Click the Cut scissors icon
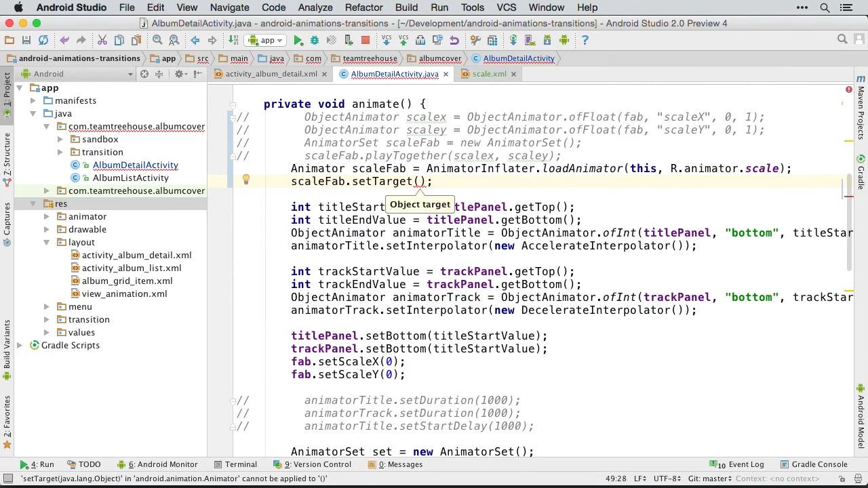Image resolution: width=868 pixels, height=488 pixels. click(x=102, y=40)
